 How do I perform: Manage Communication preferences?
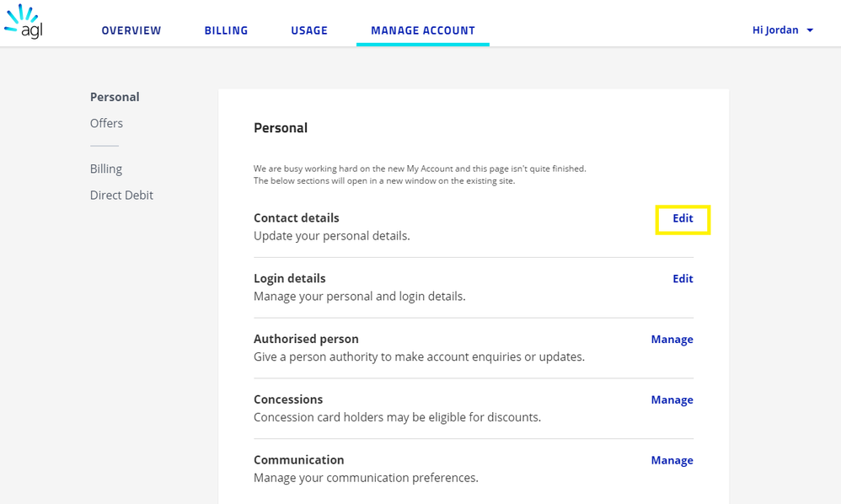[x=672, y=461]
